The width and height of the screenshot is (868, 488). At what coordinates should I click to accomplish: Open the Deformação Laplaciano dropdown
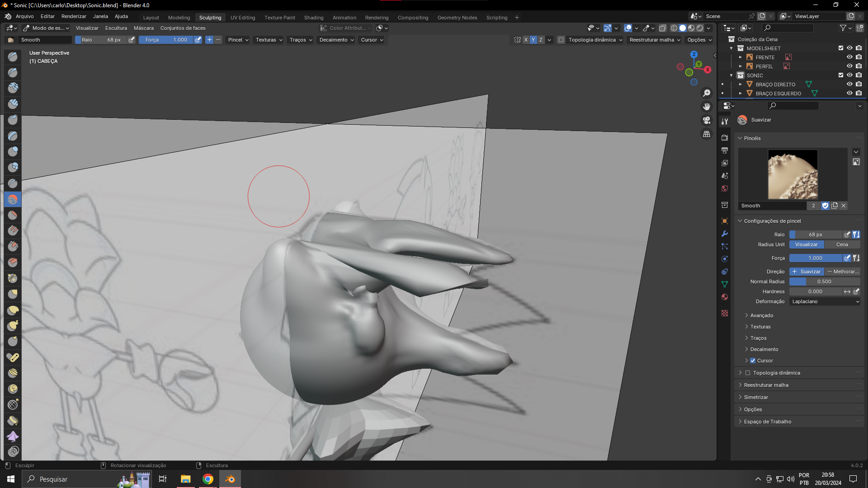click(x=825, y=301)
